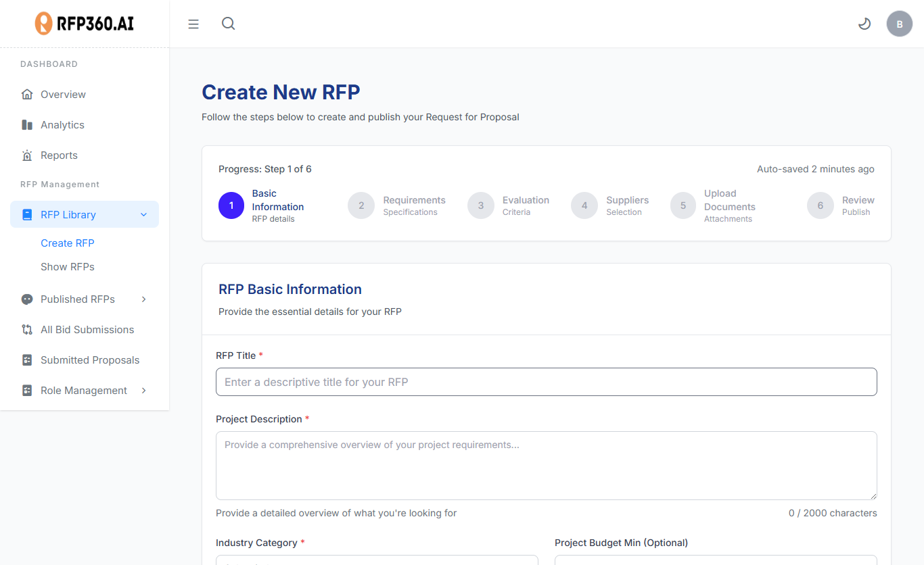Expand the Published RFPs section
This screenshot has height=565, width=924.
click(x=143, y=299)
